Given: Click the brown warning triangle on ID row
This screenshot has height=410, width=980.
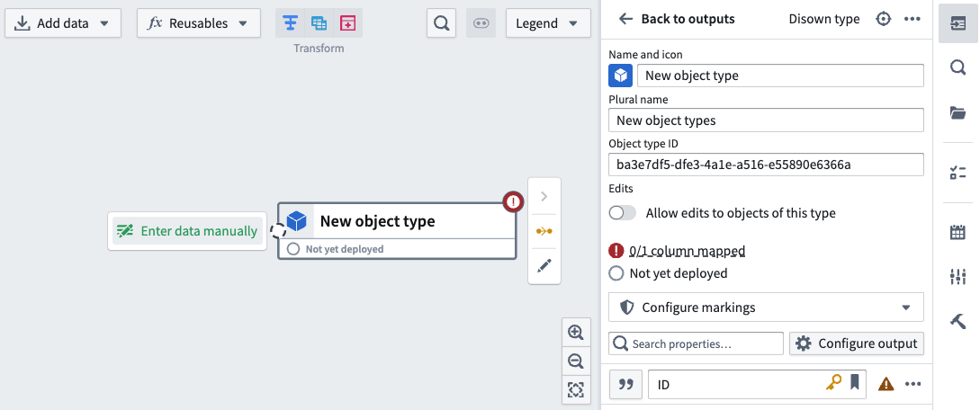Looking at the screenshot, I should click(886, 385).
